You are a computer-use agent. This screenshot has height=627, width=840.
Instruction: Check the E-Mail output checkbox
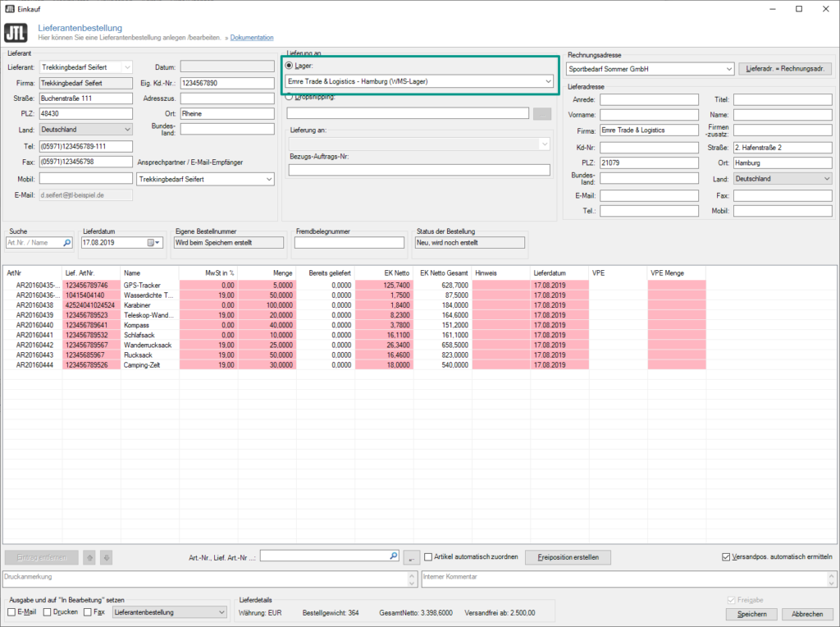(x=11, y=612)
